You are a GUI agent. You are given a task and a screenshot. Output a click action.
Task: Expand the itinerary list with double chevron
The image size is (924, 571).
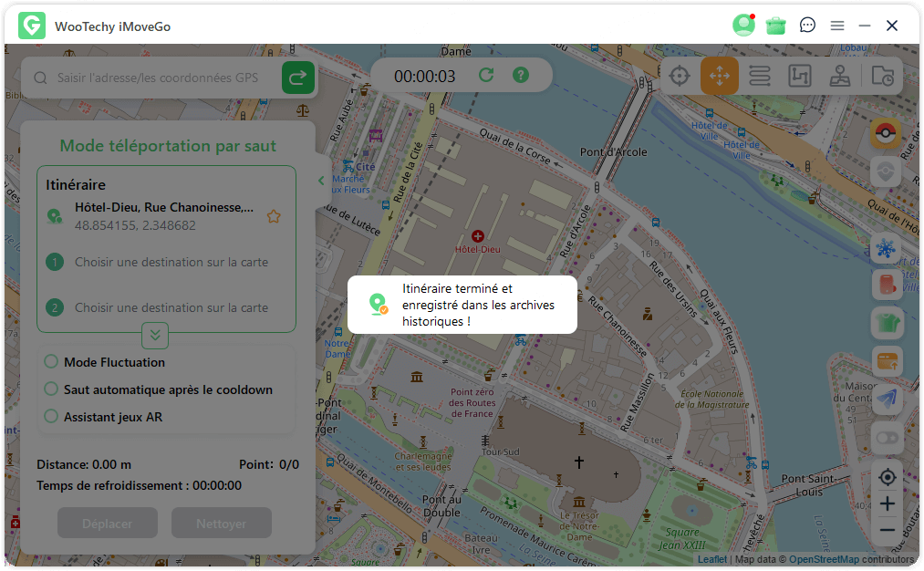pos(155,336)
